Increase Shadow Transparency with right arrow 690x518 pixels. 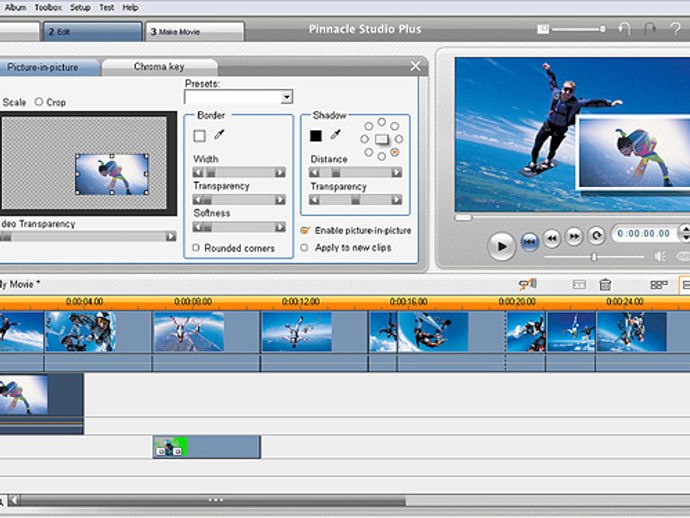(x=396, y=200)
